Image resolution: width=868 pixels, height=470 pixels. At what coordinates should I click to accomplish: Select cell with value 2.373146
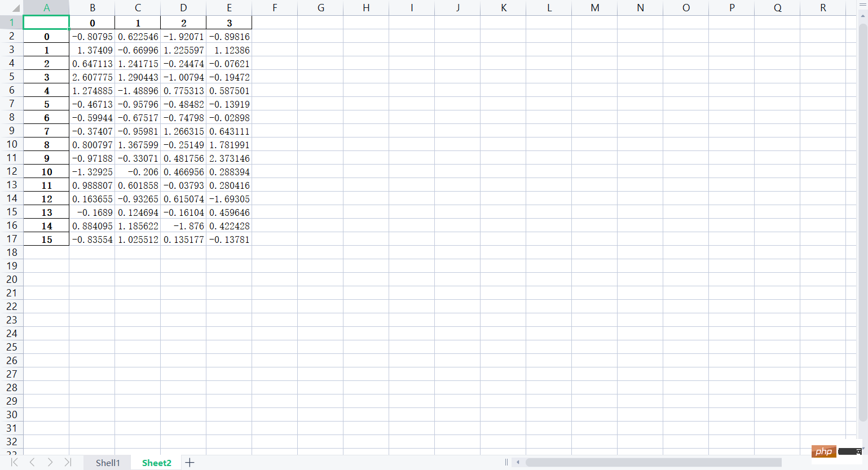click(230, 158)
